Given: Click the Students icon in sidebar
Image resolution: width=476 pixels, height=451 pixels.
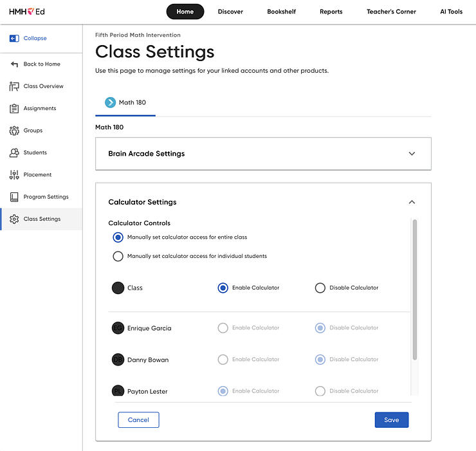Looking at the screenshot, I should [14, 152].
